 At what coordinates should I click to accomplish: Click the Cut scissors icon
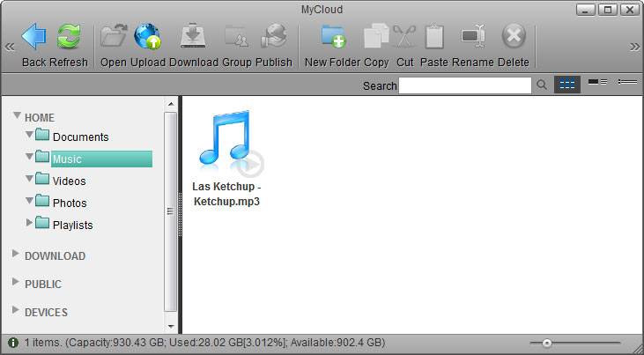[x=404, y=37]
